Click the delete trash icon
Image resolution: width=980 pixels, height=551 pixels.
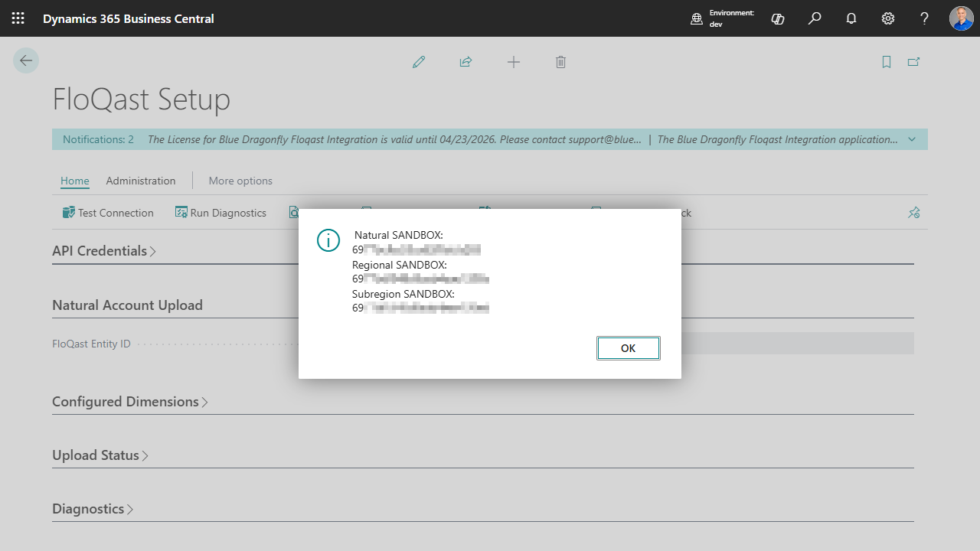point(560,62)
